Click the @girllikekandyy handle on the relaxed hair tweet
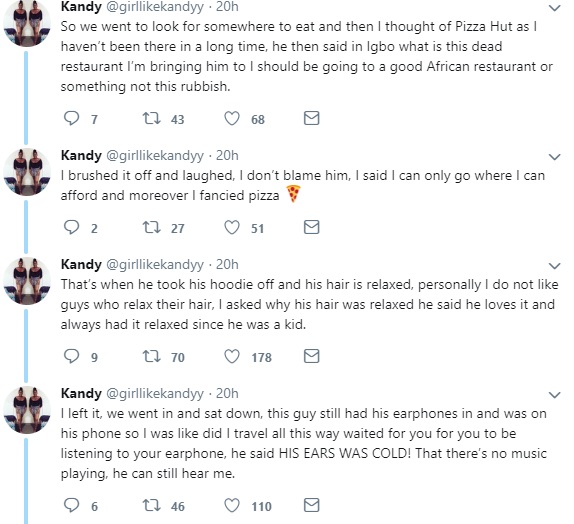 click(x=154, y=265)
